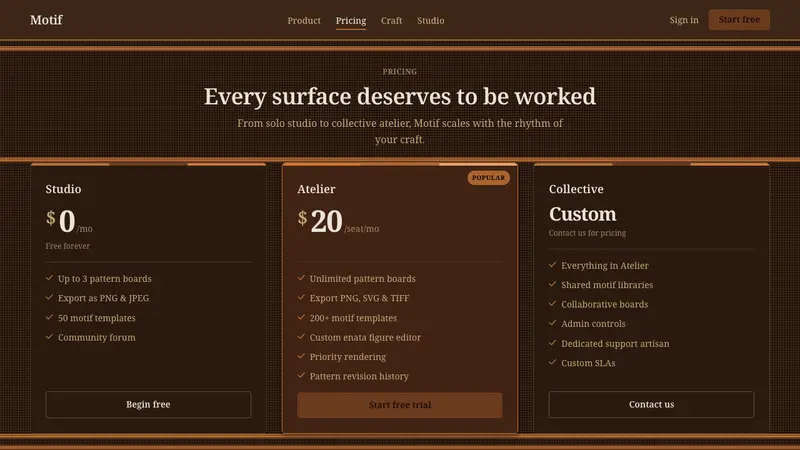Click checkmark beside Priority rendering
This screenshot has width=800, height=450.
click(x=301, y=356)
